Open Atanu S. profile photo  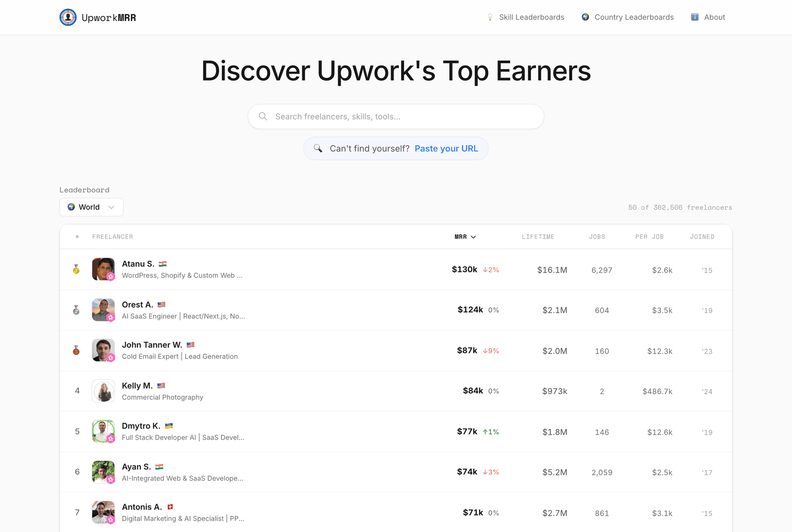click(x=103, y=269)
